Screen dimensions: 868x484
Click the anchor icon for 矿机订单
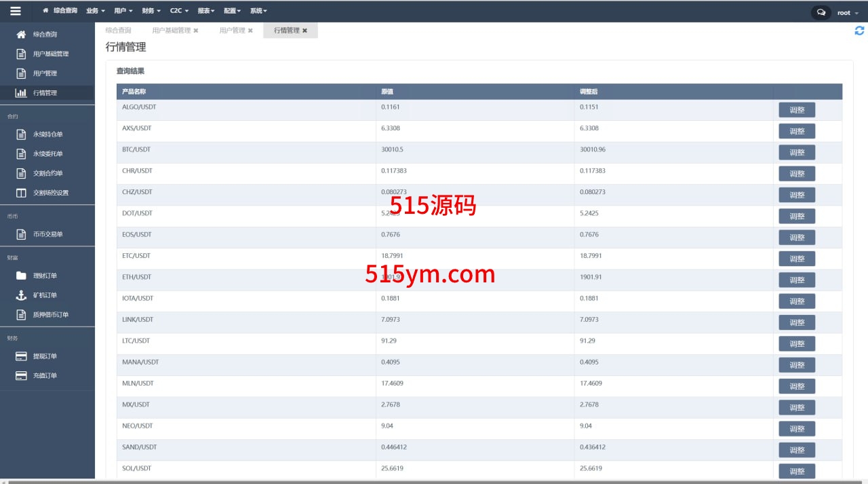pos(21,295)
